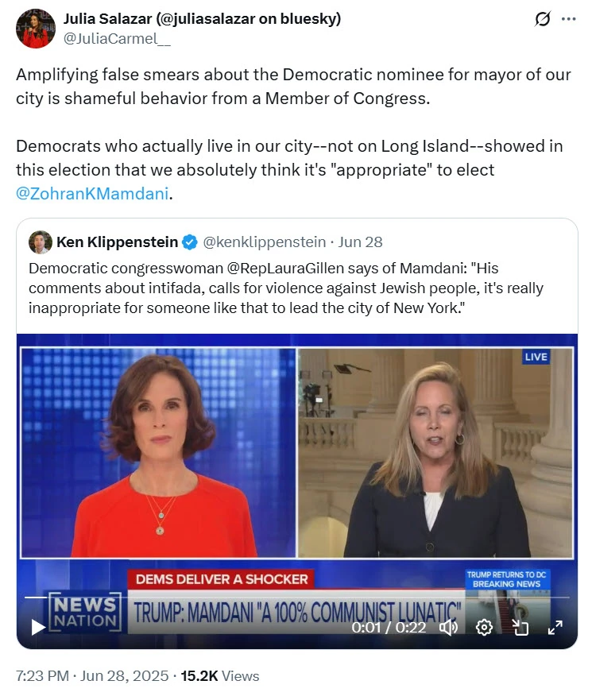
Task: Open video settings gear icon
Action: coord(484,627)
